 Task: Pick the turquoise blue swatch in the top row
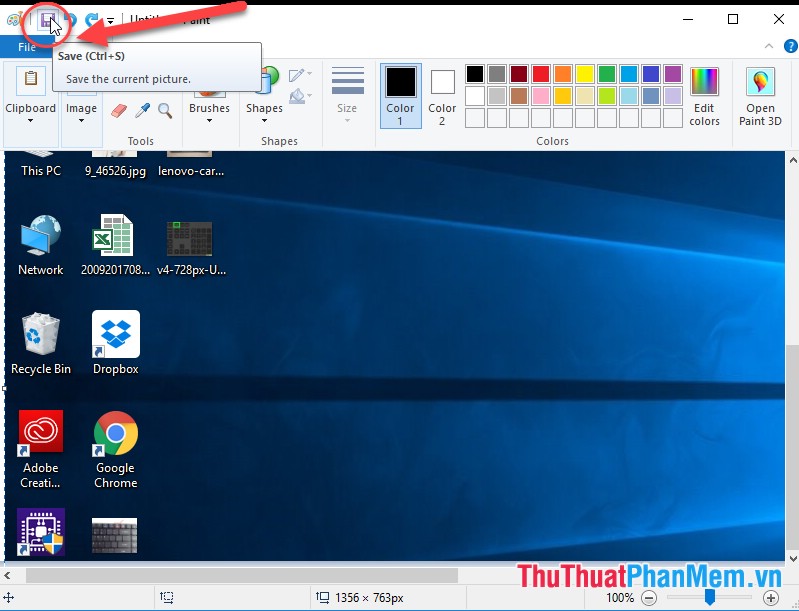(x=629, y=74)
